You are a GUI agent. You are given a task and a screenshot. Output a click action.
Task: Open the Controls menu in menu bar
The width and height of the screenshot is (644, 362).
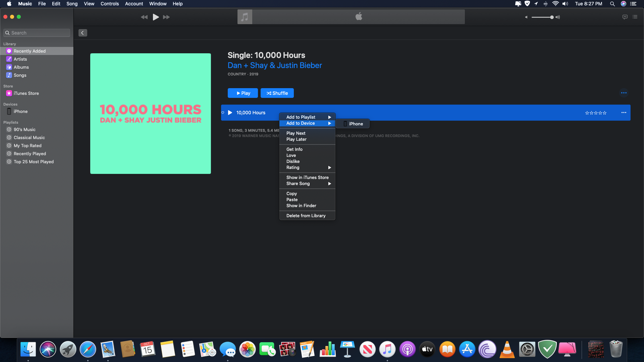pyautogui.click(x=110, y=4)
